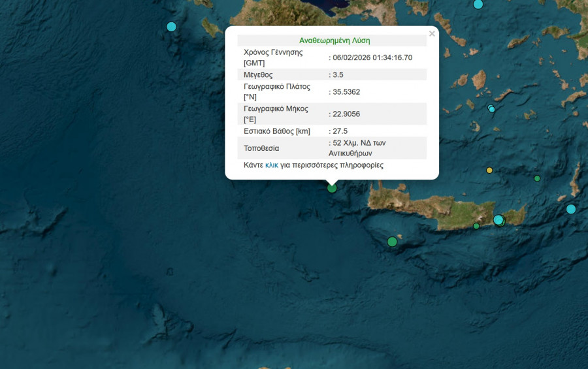Click the 'Μέγεθος' label in the popup
This screenshot has height=369, width=588.
[x=258, y=74]
